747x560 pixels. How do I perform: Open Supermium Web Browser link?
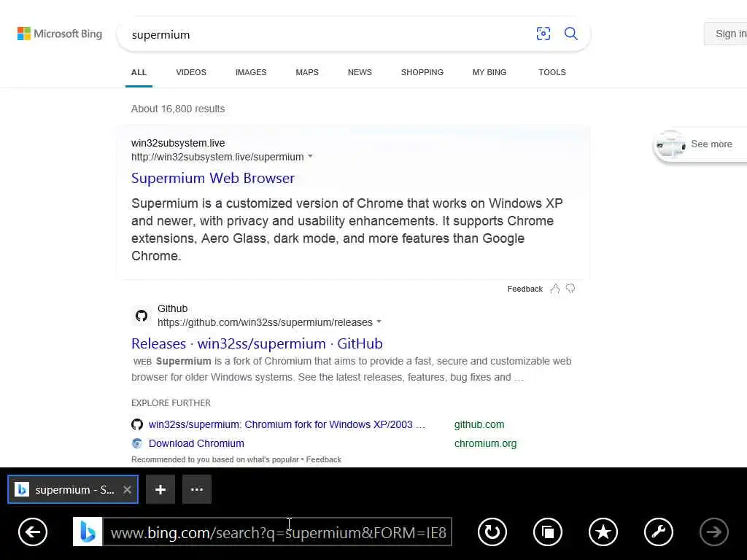pos(213,178)
